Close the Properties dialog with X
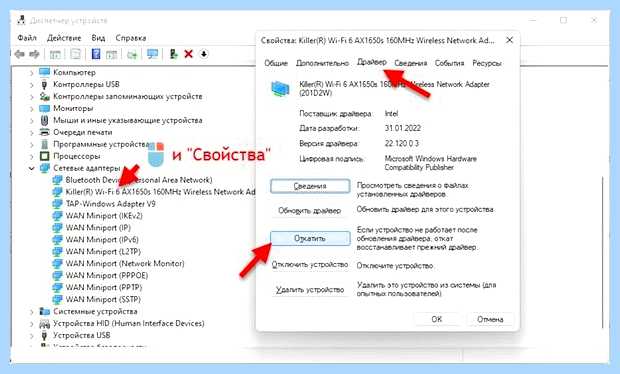Viewport: 620px width, 374px height. 510,40
